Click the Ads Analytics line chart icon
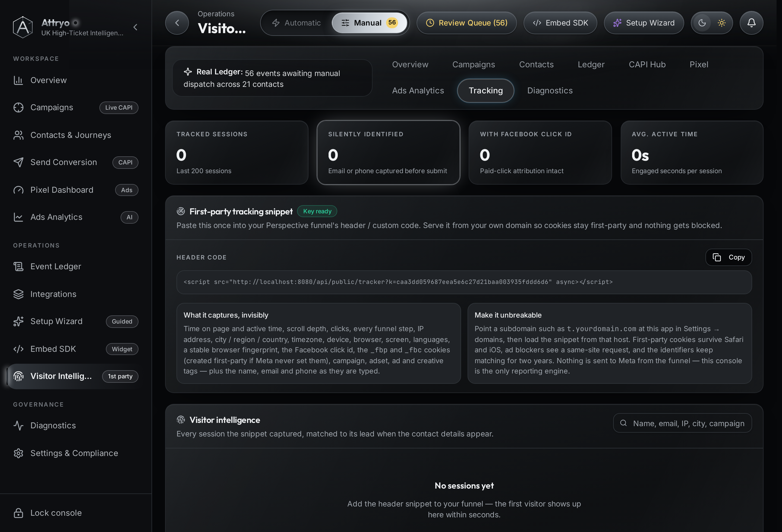The height and width of the screenshot is (532, 782). (18, 217)
